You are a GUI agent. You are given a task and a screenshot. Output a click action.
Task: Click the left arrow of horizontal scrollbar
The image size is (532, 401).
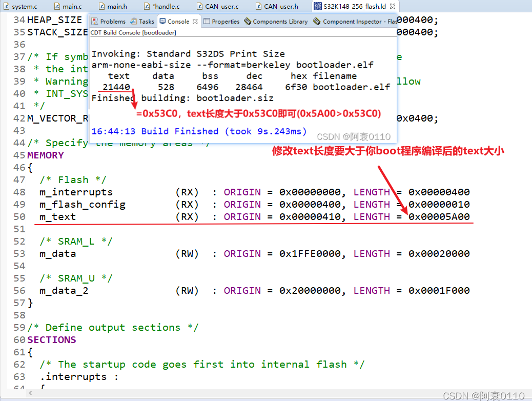30,392
